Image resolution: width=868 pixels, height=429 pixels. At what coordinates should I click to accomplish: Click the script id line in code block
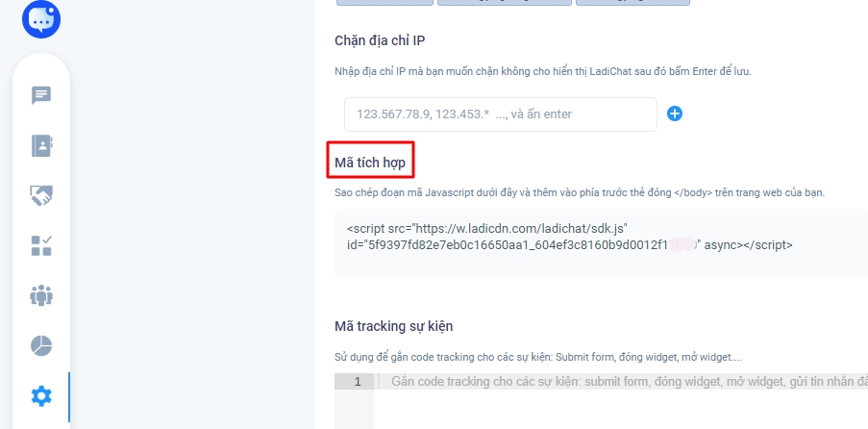pyautogui.click(x=570, y=245)
